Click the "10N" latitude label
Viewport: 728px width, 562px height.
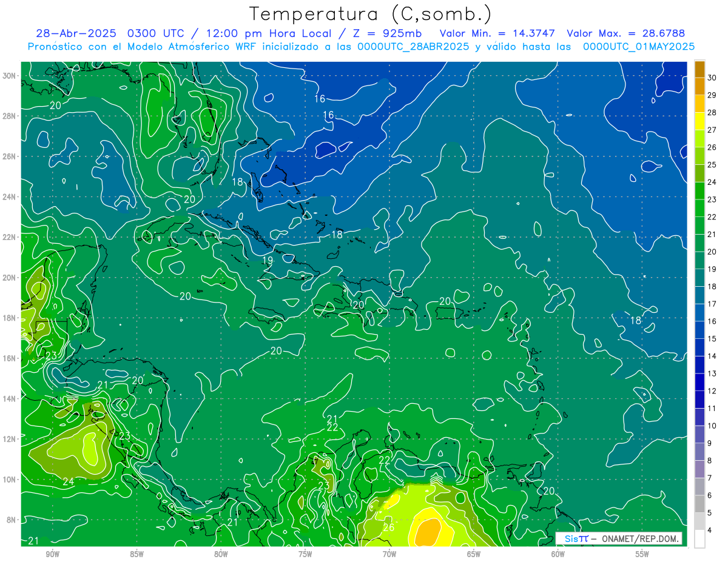point(10,479)
